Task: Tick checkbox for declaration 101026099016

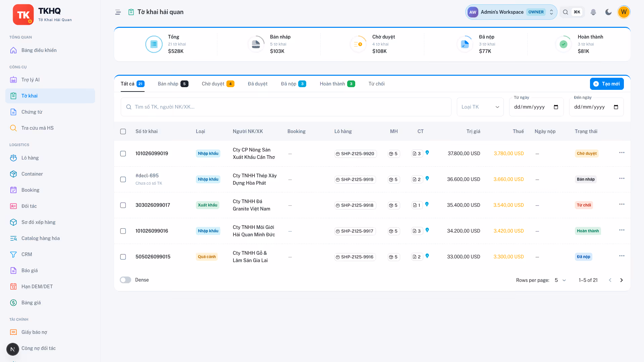Action: (x=123, y=231)
